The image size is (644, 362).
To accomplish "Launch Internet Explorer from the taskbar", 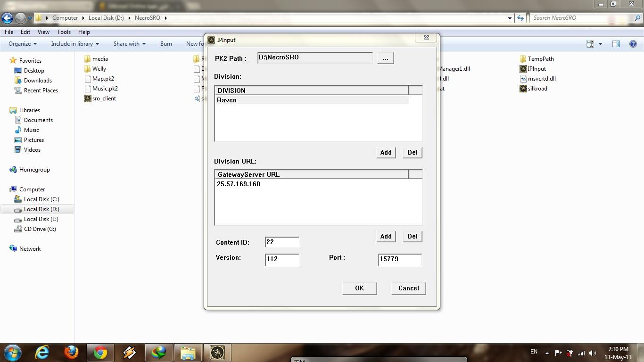I will 42,353.
